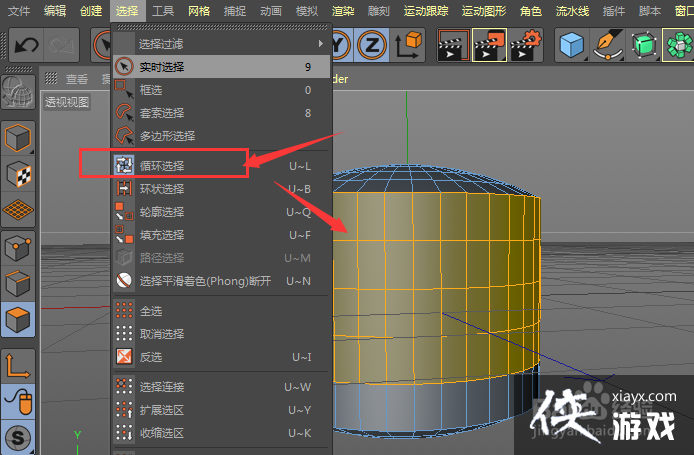
Task: Open the 运动图形 menu
Action: (x=484, y=11)
